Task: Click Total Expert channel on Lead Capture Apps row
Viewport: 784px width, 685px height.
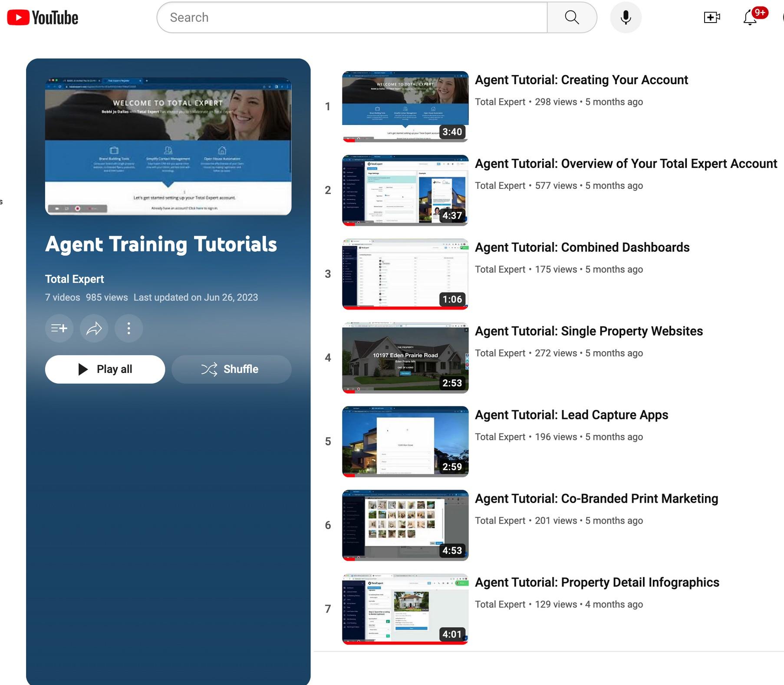Action: tap(500, 437)
